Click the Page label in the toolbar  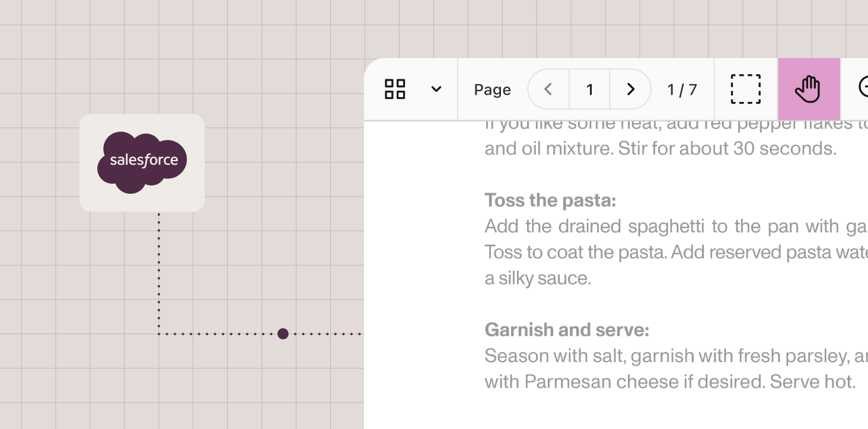(492, 89)
